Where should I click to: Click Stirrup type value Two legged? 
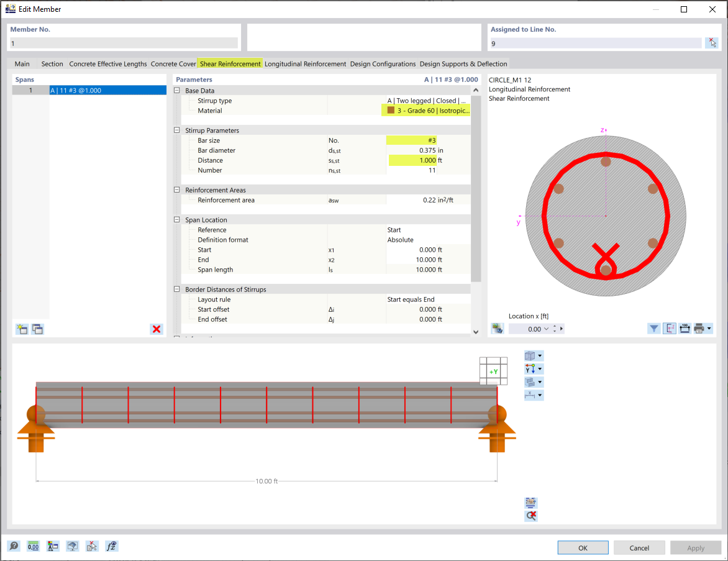pyautogui.click(x=428, y=101)
